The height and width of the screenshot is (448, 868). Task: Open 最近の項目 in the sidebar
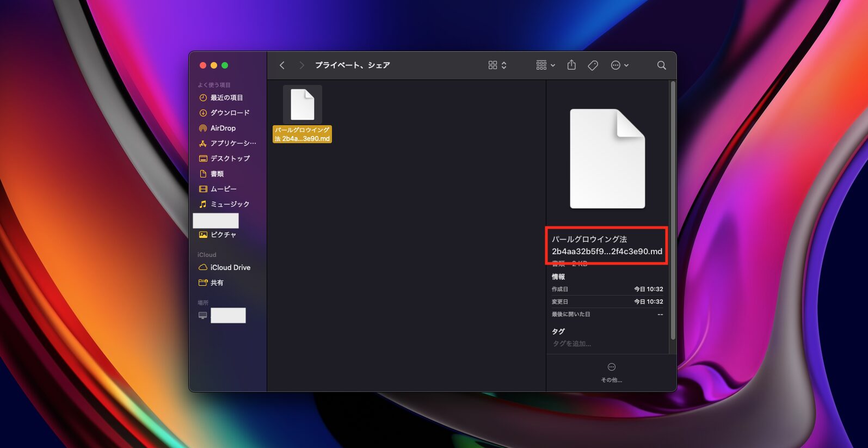(x=227, y=98)
